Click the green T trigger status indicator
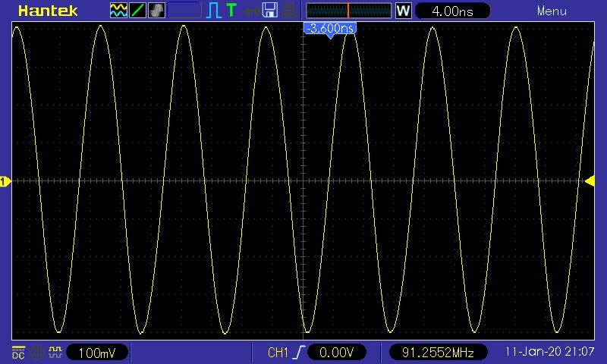607x364 pixels. pyautogui.click(x=231, y=11)
